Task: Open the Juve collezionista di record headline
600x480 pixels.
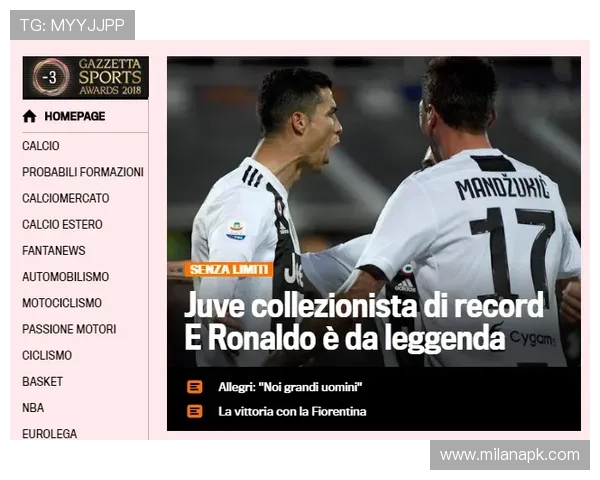Action: pyautogui.click(x=364, y=321)
